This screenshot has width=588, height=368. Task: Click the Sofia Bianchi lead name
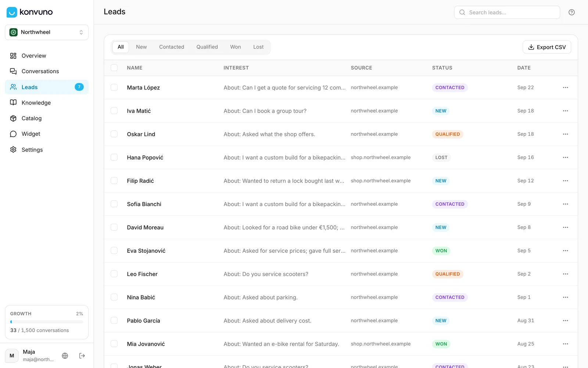coord(144,204)
